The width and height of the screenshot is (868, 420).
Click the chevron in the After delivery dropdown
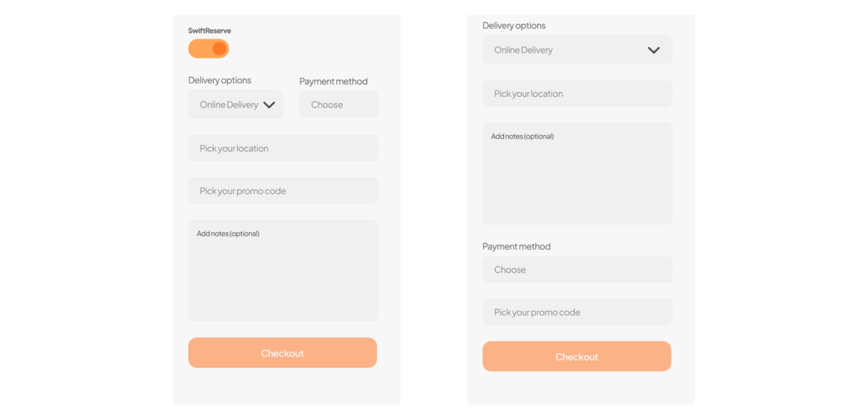coord(654,50)
